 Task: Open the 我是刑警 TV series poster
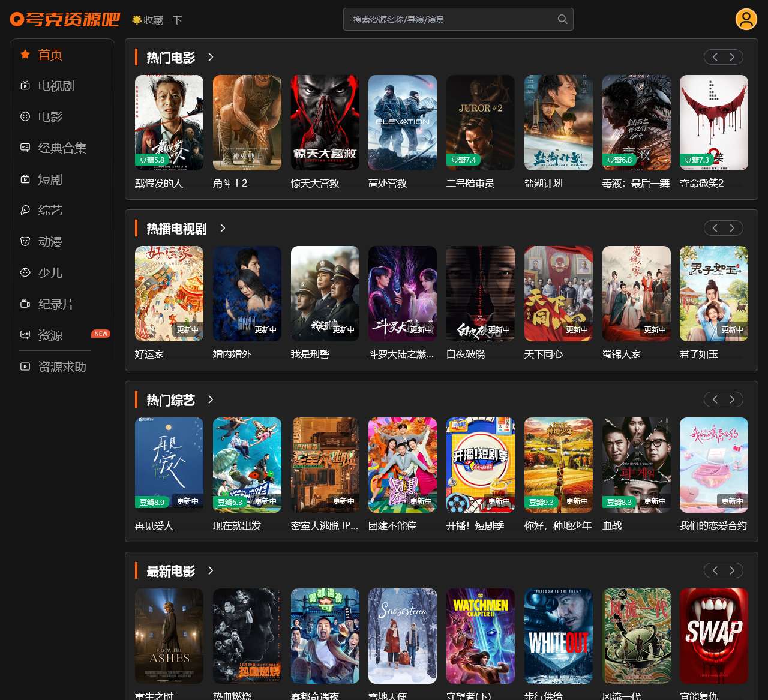tap(325, 293)
